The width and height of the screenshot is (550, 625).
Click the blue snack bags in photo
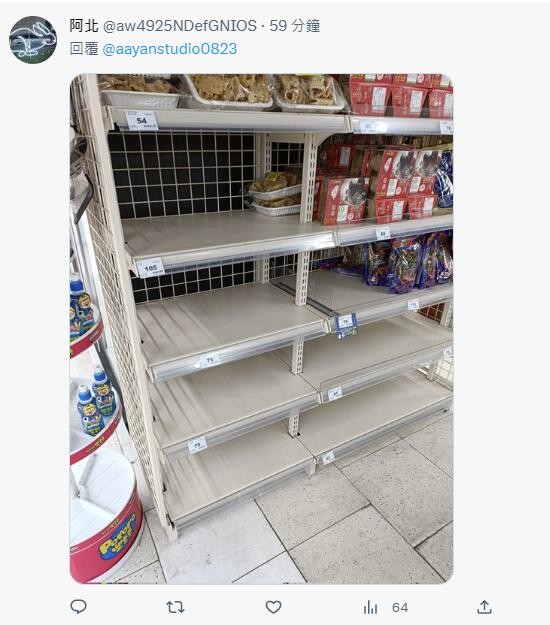point(407,261)
